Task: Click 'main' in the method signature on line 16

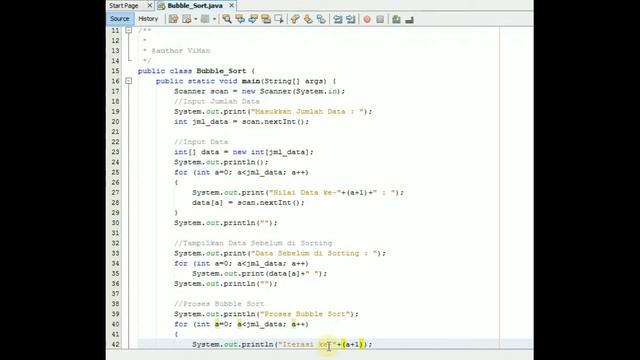Action: pos(251,81)
